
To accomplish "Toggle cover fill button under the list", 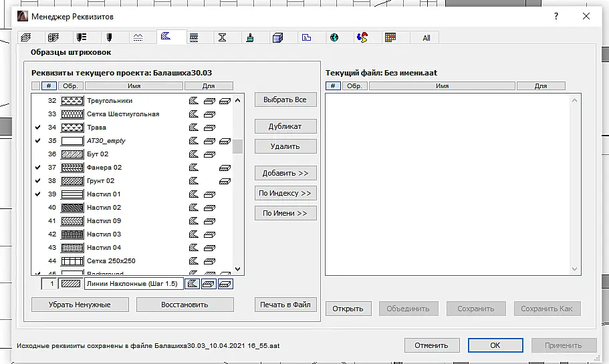I will pos(209,284).
